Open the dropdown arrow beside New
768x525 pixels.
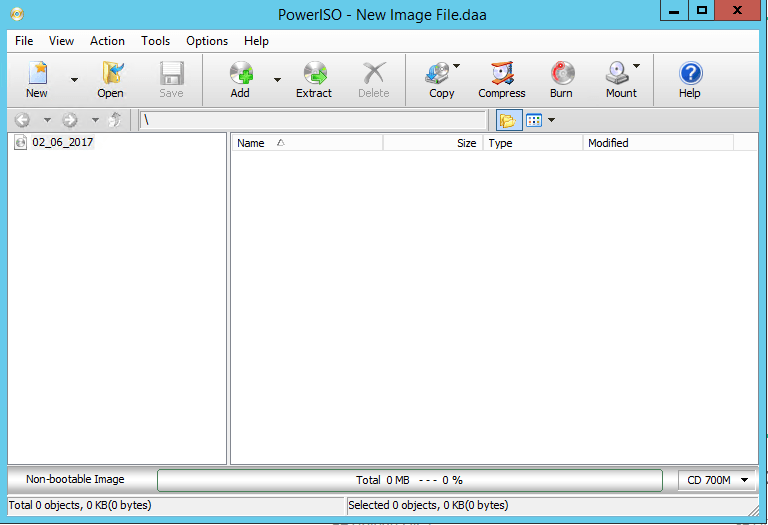coord(74,80)
